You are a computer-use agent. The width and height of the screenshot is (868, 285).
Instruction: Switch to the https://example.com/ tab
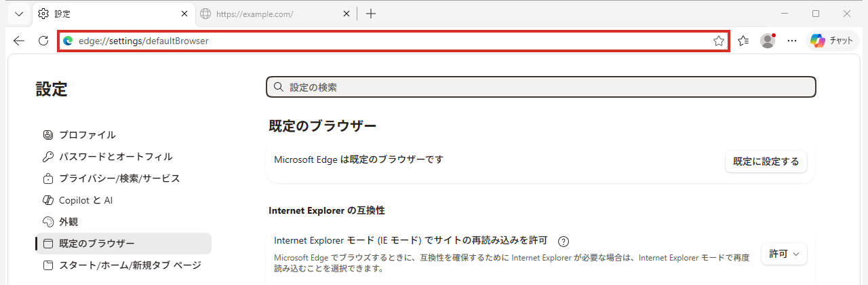tap(276, 14)
